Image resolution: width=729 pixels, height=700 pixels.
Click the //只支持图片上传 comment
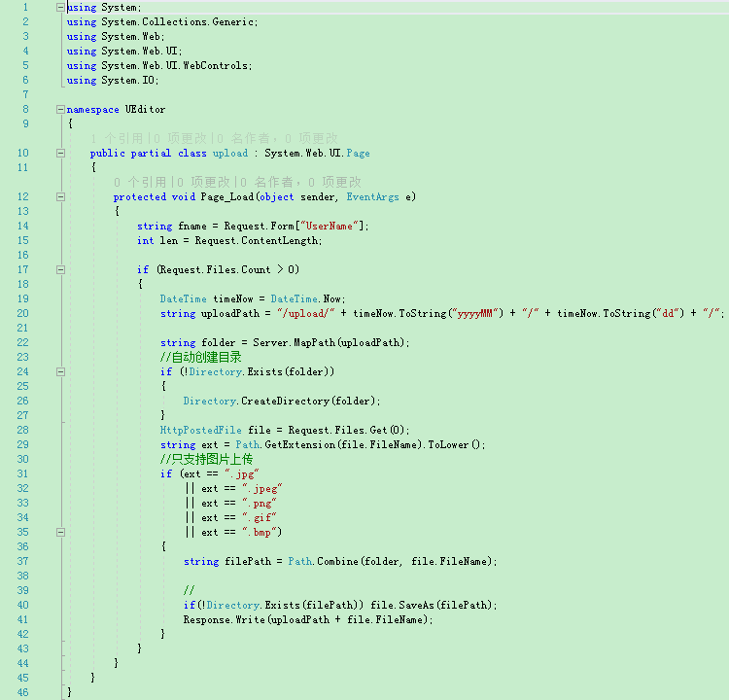[206, 460]
